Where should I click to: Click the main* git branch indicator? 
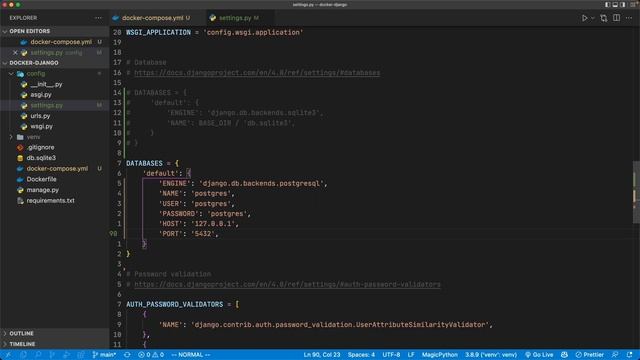pyautogui.click(x=104, y=355)
